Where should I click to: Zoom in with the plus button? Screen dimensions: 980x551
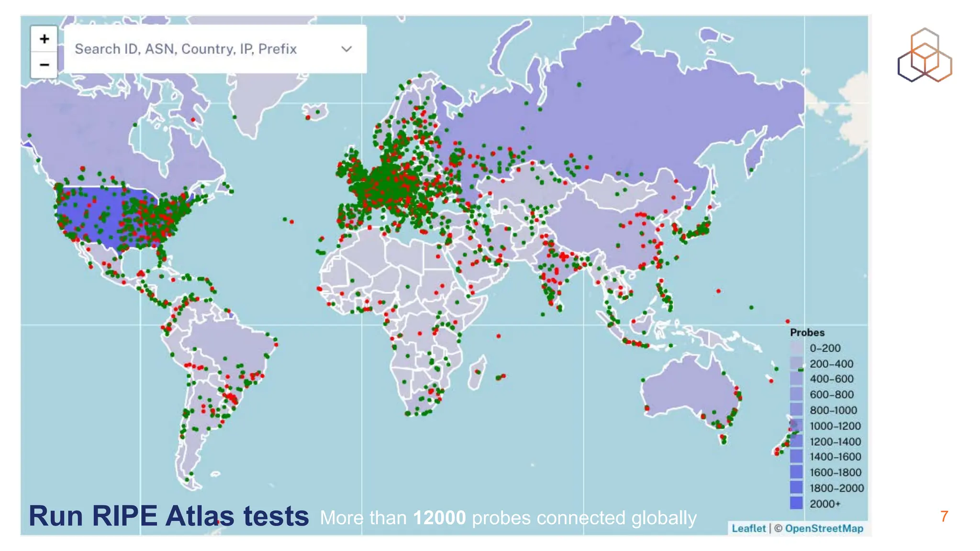pos(44,39)
